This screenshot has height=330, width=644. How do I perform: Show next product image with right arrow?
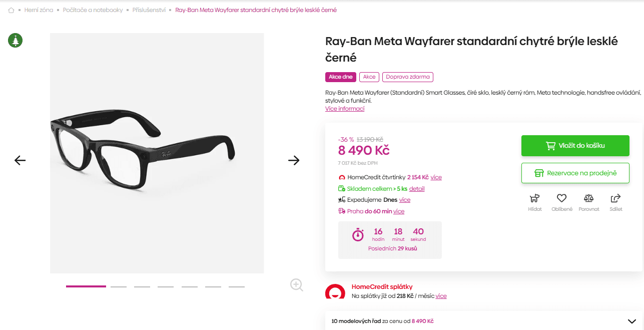[294, 160]
